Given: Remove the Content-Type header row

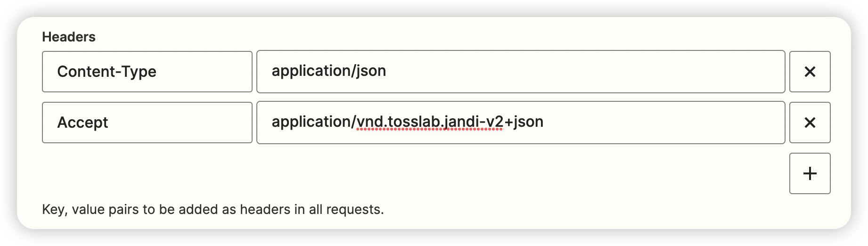Looking at the screenshot, I should [810, 72].
